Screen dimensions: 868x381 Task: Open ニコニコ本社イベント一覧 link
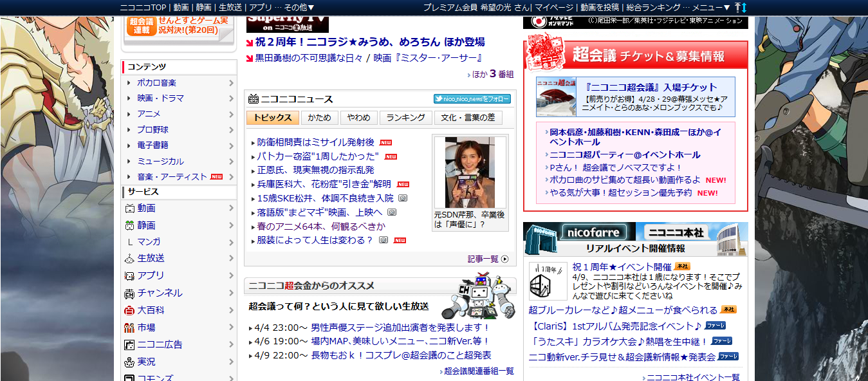pos(693,377)
